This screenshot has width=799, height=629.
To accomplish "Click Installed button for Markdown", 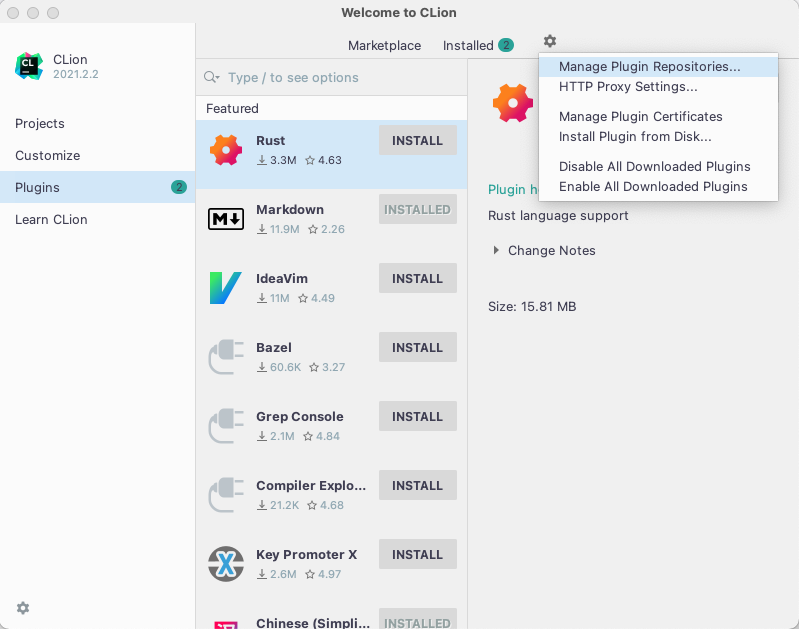I will 417,209.
